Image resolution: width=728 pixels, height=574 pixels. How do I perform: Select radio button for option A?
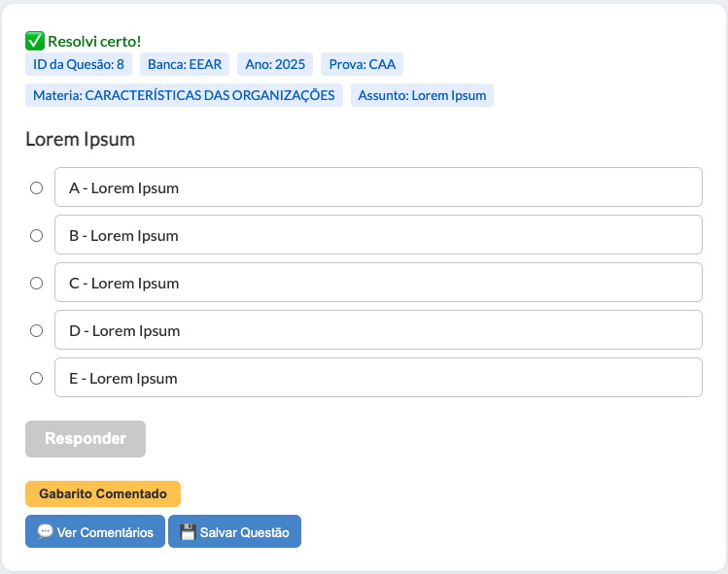[37, 187]
